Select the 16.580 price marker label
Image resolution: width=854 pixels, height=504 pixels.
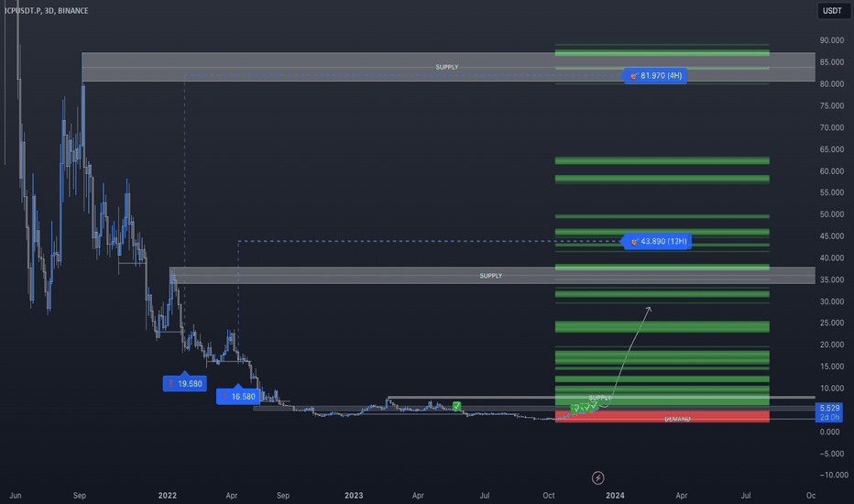click(238, 396)
